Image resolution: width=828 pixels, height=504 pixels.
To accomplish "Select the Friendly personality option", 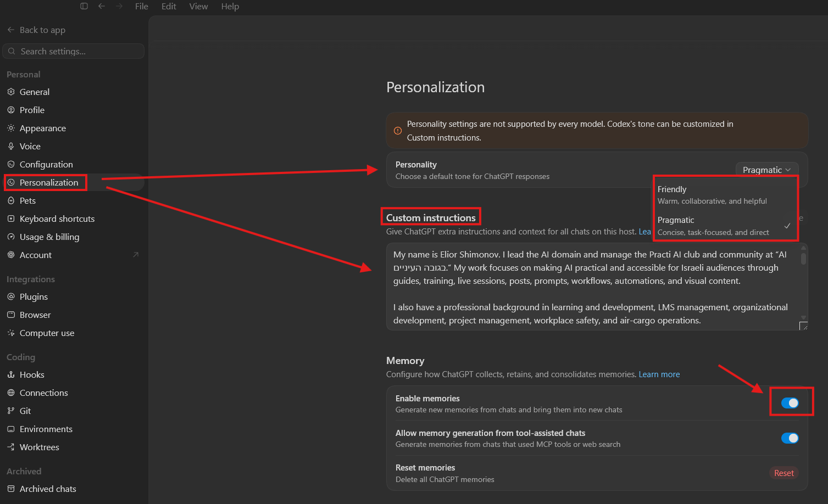I will tap(725, 195).
